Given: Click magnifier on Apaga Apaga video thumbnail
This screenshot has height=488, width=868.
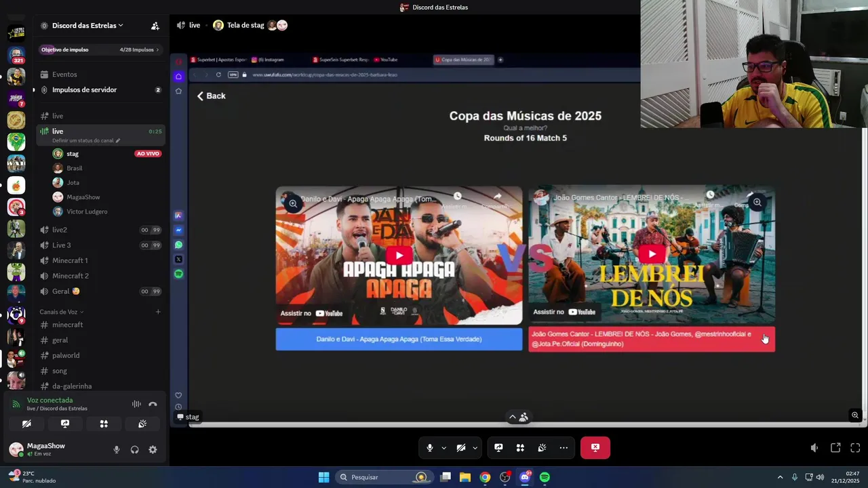Looking at the screenshot, I should pos(293,203).
